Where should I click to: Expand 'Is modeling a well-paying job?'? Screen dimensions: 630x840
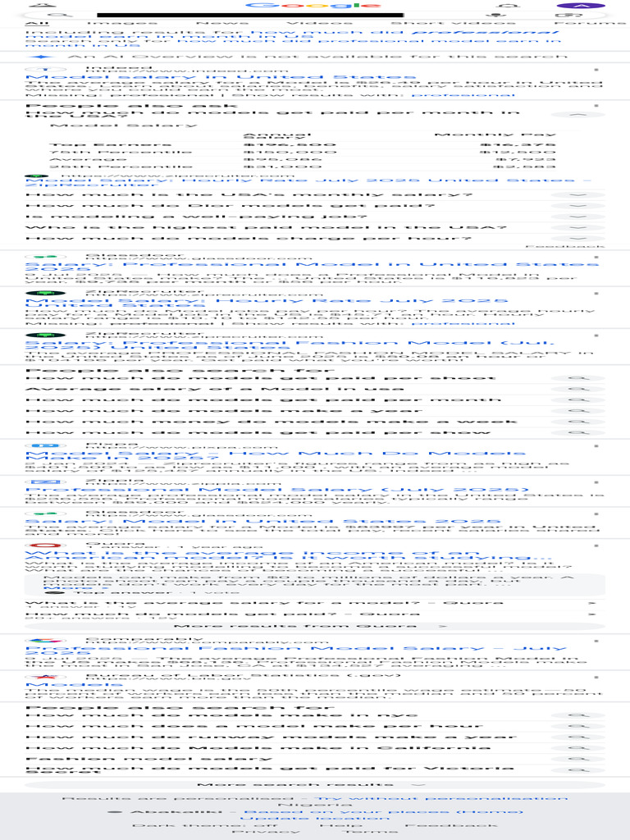(x=578, y=217)
